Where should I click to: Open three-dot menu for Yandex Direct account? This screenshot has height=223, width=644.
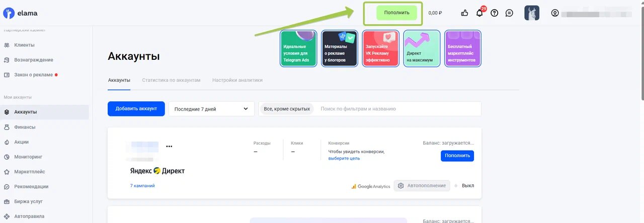[169, 147]
